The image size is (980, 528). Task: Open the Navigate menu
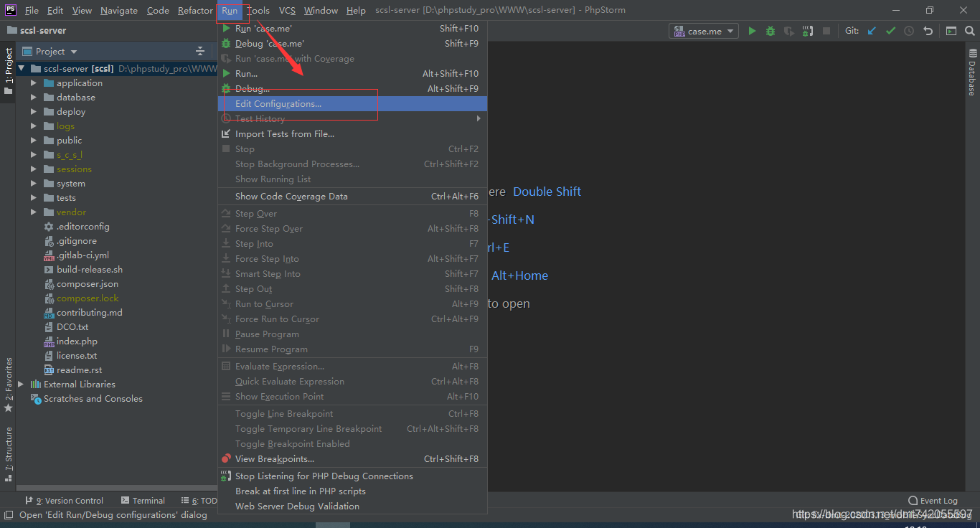(x=119, y=10)
